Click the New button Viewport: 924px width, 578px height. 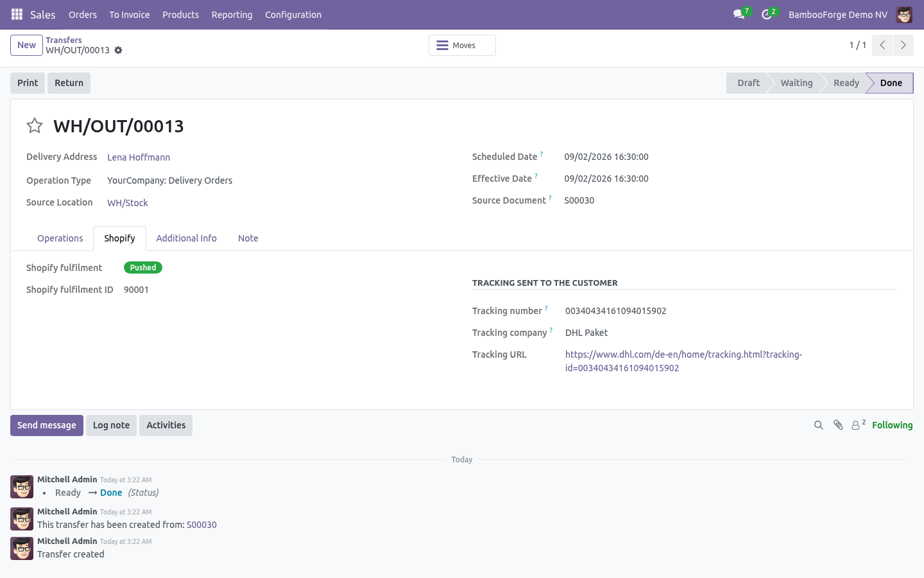point(26,45)
